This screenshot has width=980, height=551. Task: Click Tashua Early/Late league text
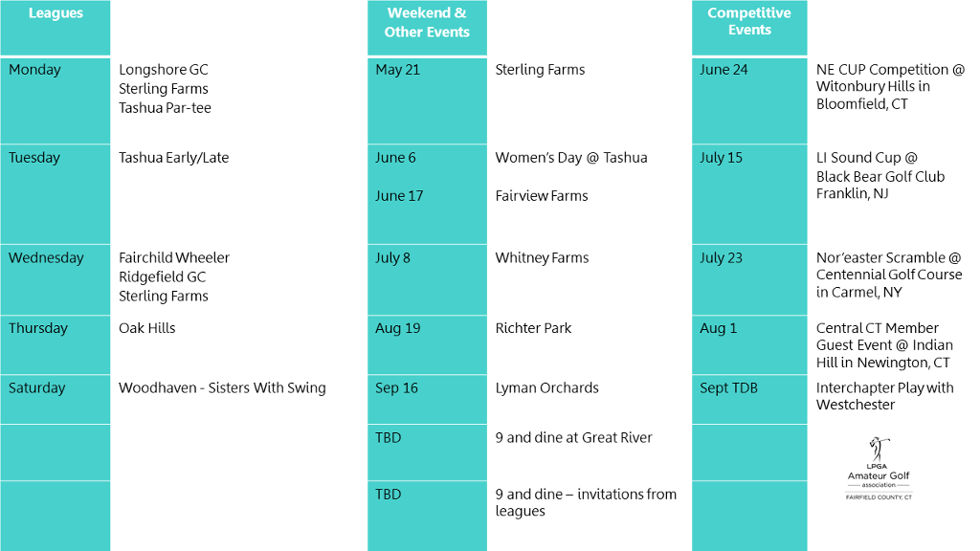point(174,158)
